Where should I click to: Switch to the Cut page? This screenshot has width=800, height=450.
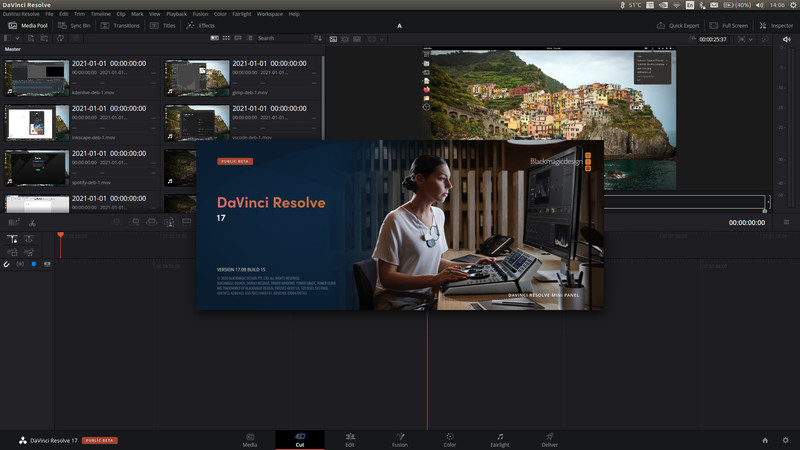[300, 440]
